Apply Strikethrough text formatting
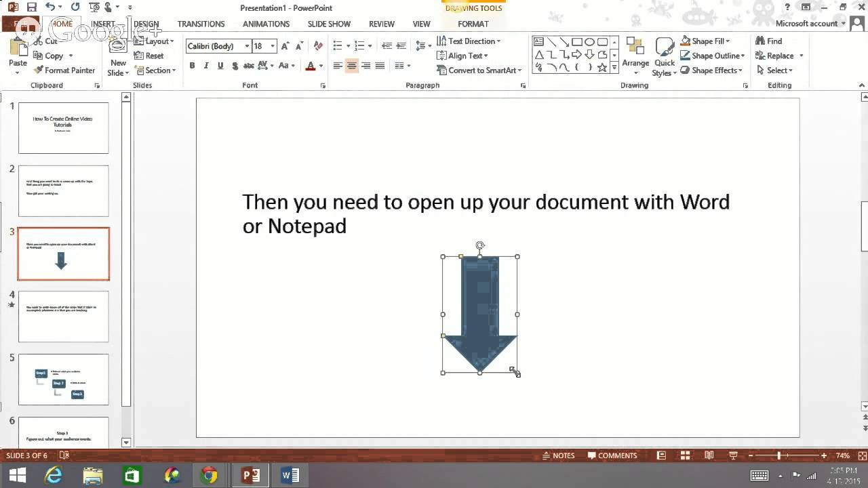Image resolution: width=868 pixels, height=488 pixels. click(x=249, y=66)
